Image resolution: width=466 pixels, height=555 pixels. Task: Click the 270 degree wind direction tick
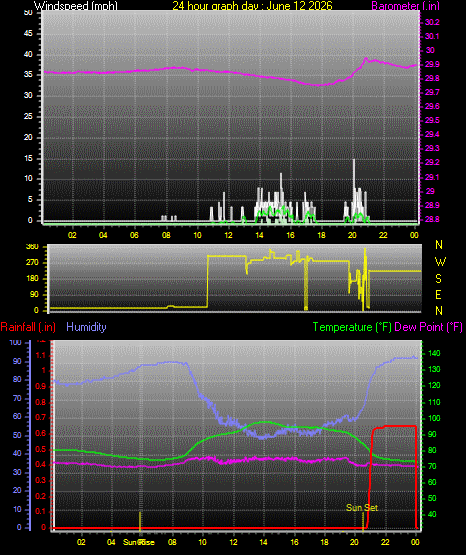pyautogui.click(x=32, y=263)
